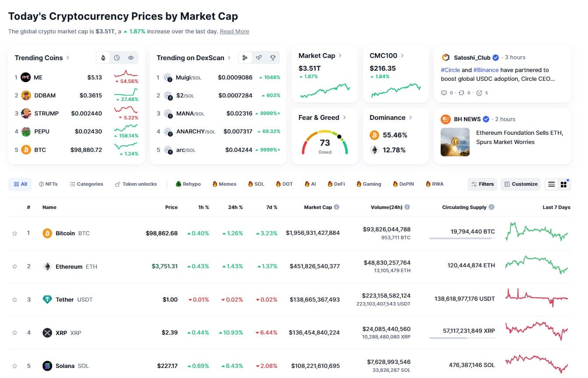Expand the Fear & Greed chevron

tap(344, 118)
